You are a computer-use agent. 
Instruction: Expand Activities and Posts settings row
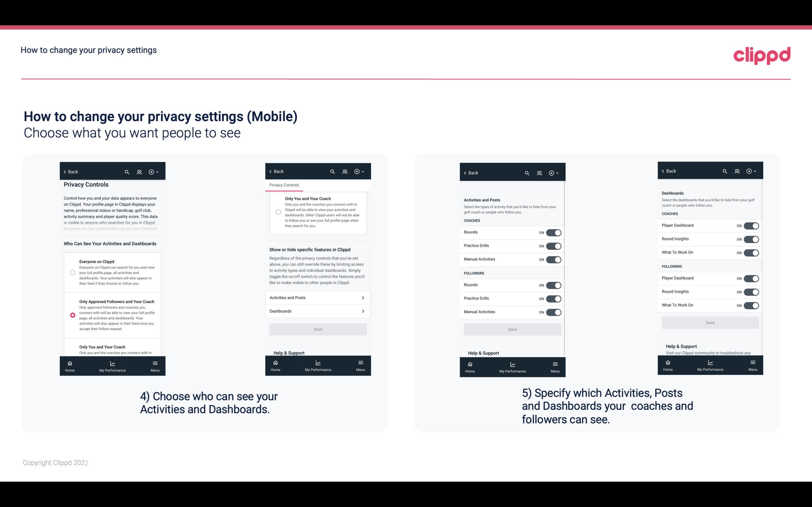(x=317, y=297)
